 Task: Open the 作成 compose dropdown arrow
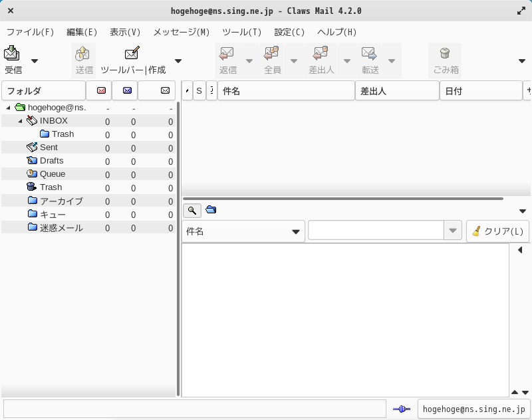pyautogui.click(x=178, y=61)
